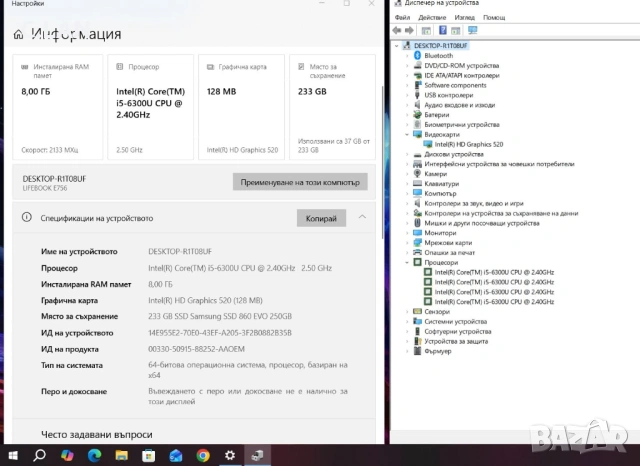Select Software components tree item
The height and width of the screenshot is (466, 640).
coord(455,85)
